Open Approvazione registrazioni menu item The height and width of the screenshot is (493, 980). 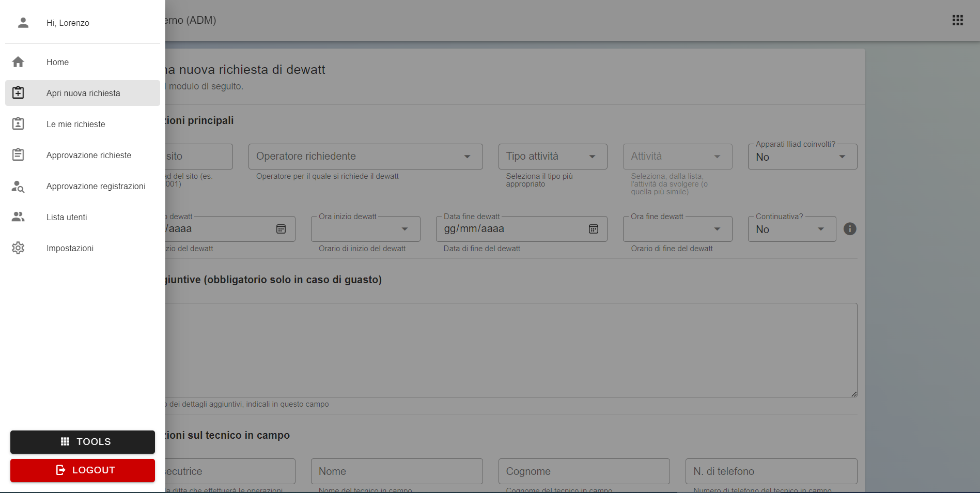83,186
